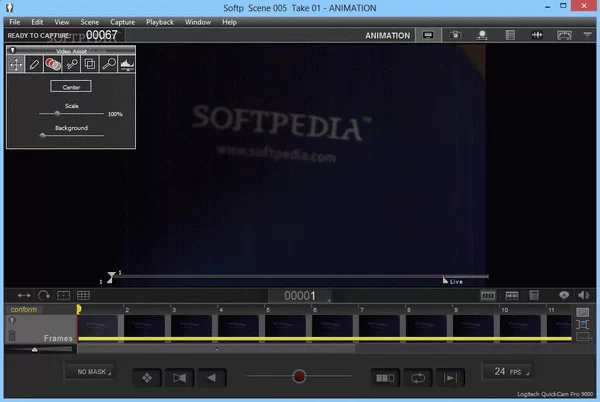
Task: Open the Capture menu
Action: [x=122, y=22]
